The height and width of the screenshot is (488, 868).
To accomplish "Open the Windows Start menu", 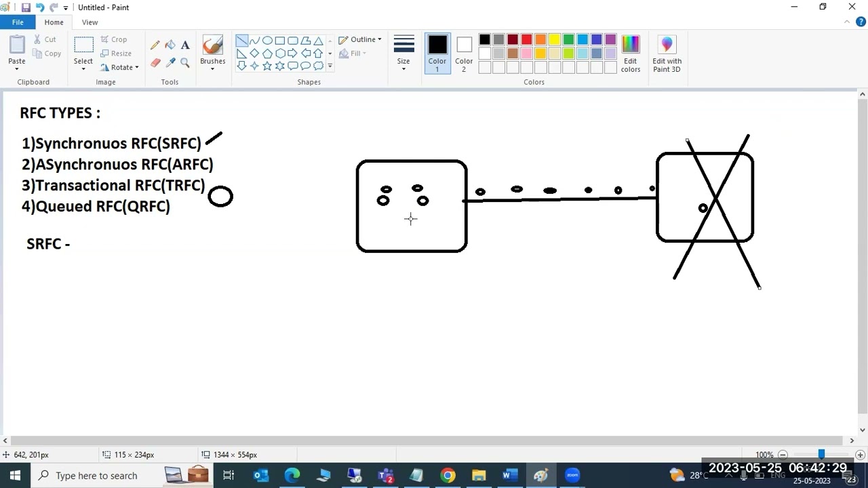I will click(x=15, y=476).
